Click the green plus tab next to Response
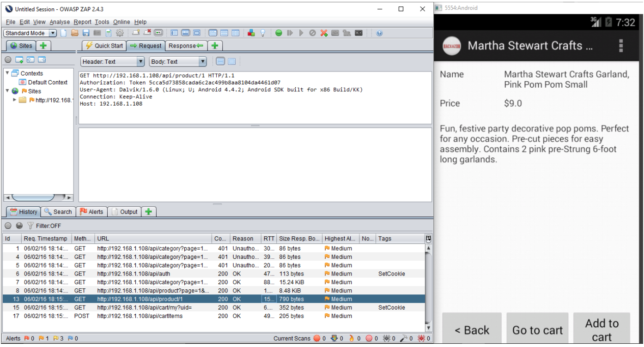This screenshot has width=644, height=347. (x=214, y=46)
